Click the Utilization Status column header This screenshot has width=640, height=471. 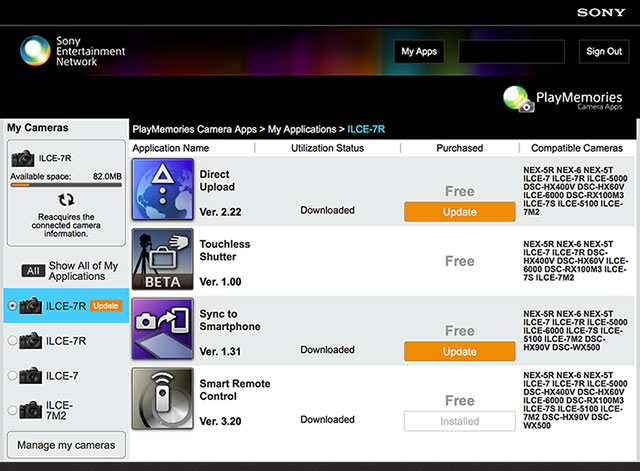327,148
